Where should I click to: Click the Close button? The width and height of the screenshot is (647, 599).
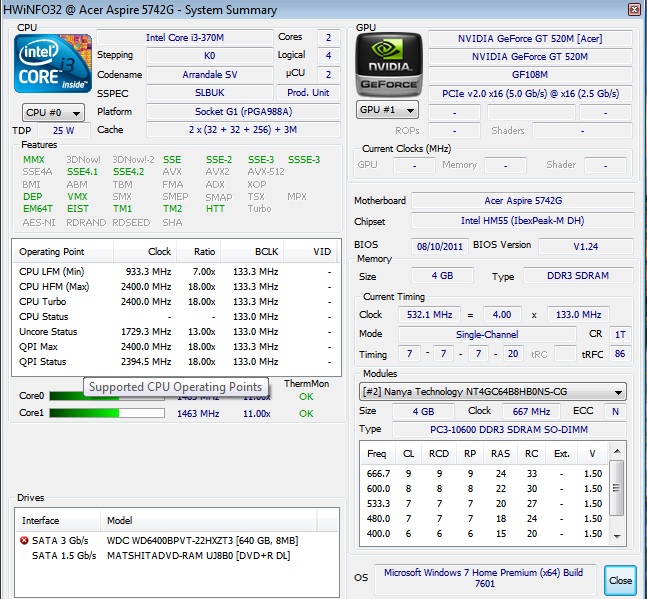620,580
